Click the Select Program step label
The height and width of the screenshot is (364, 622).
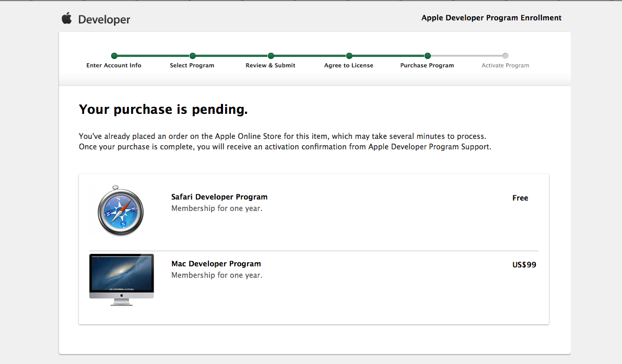point(192,65)
